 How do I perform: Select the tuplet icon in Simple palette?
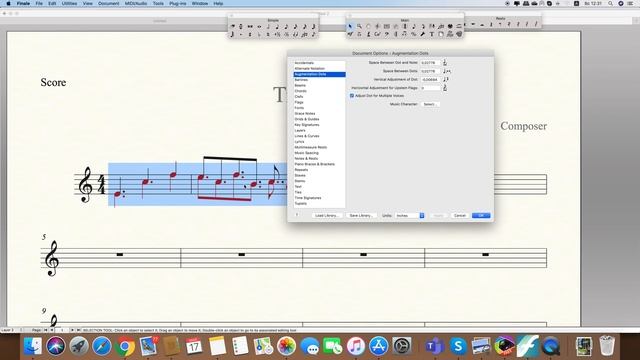[x=304, y=35]
